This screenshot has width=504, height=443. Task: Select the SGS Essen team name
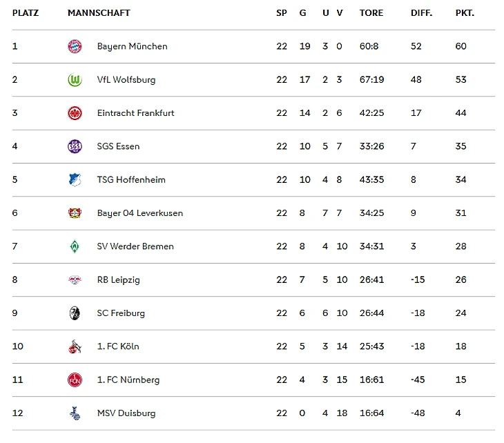point(118,146)
